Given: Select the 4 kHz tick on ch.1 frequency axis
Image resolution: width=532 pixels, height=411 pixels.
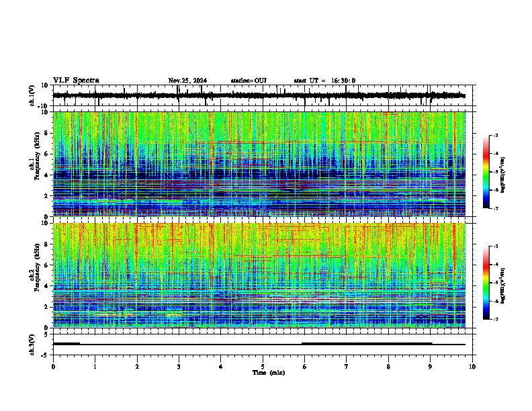Looking at the screenshot, I should (x=46, y=175).
